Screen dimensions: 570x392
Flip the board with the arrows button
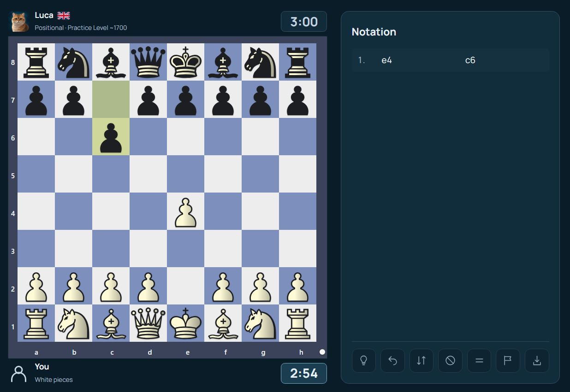422,361
